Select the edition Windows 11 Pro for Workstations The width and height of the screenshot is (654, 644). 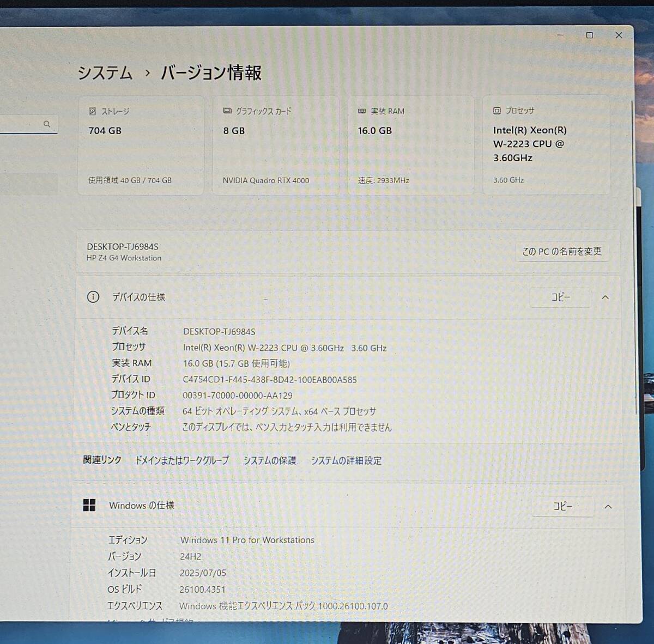point(247,540)
